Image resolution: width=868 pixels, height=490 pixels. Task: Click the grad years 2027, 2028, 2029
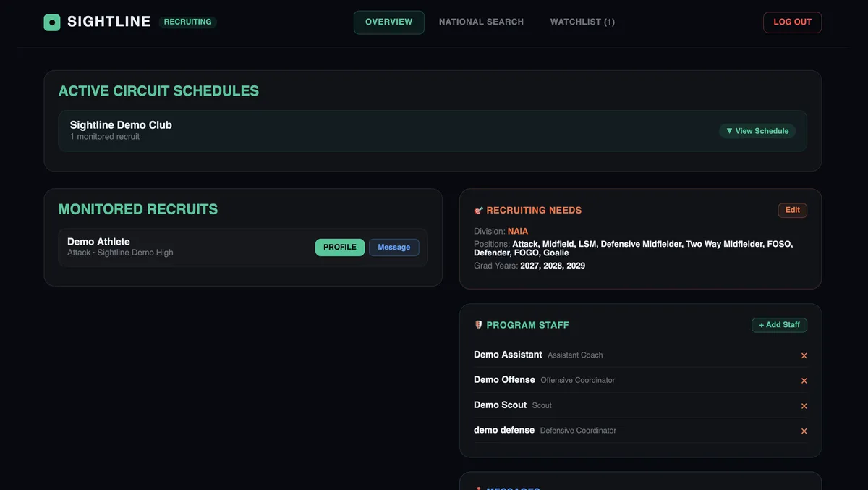click(x=553, y=266)
